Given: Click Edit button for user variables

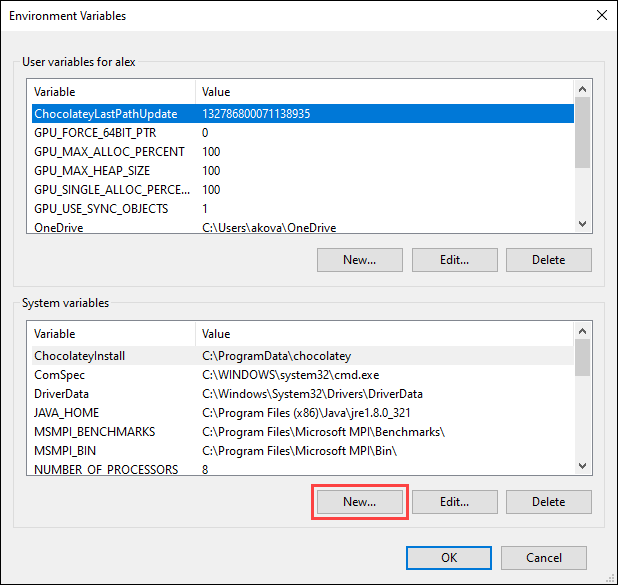Looking at the screenshot, I should [454, 260].
